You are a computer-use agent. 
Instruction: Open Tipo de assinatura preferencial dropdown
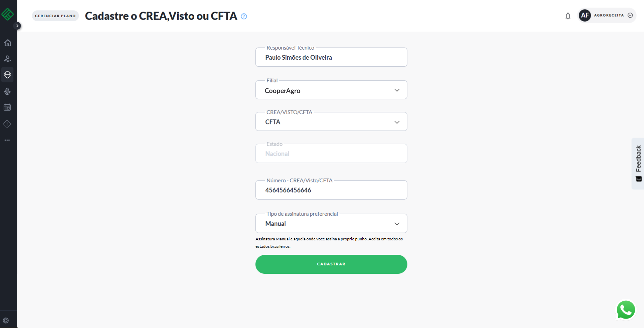pyautogui.click(x=331, y=223)
